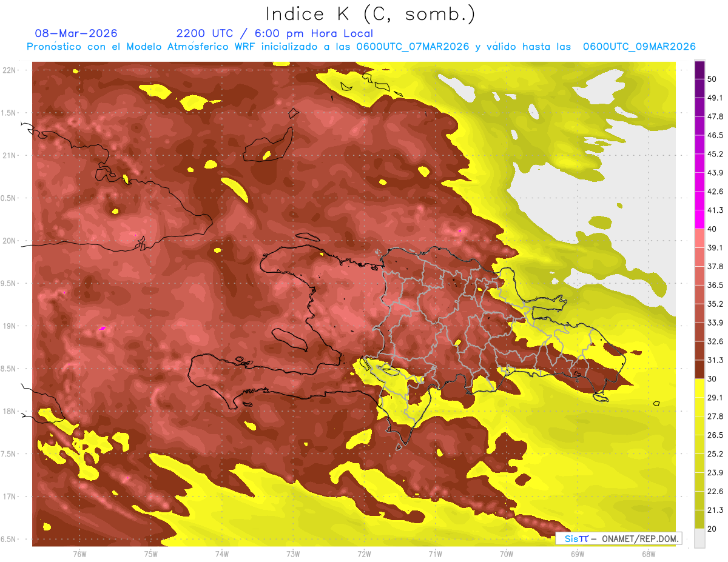The image size is (728, 562).
Task: Select color bar value "31.3"
Action: coord(715,360)
